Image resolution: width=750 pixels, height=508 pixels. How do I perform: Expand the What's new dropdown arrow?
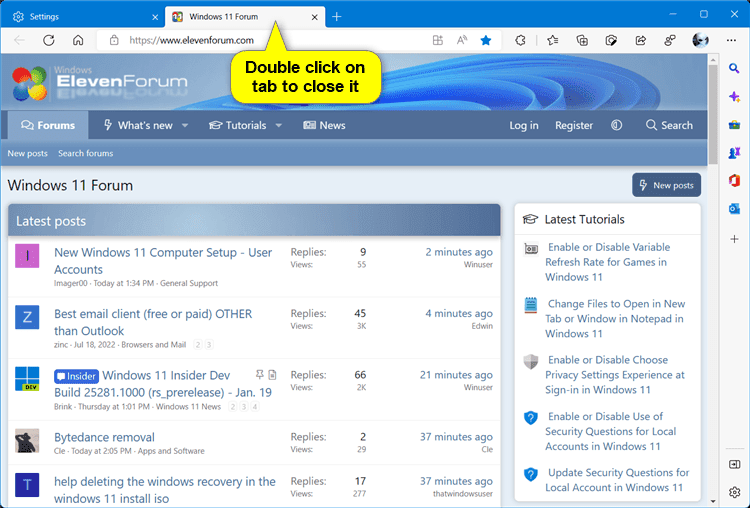coord(185,126)
